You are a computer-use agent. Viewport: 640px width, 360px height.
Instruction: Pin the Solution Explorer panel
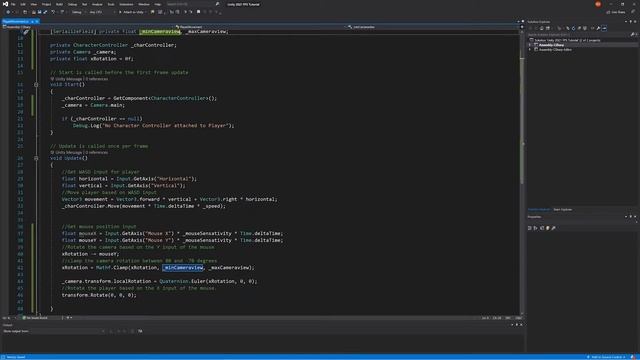[x=631, y=22]
